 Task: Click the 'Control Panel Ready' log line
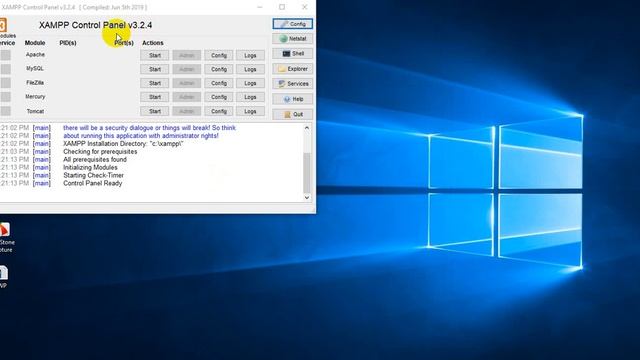coord(93,183)
